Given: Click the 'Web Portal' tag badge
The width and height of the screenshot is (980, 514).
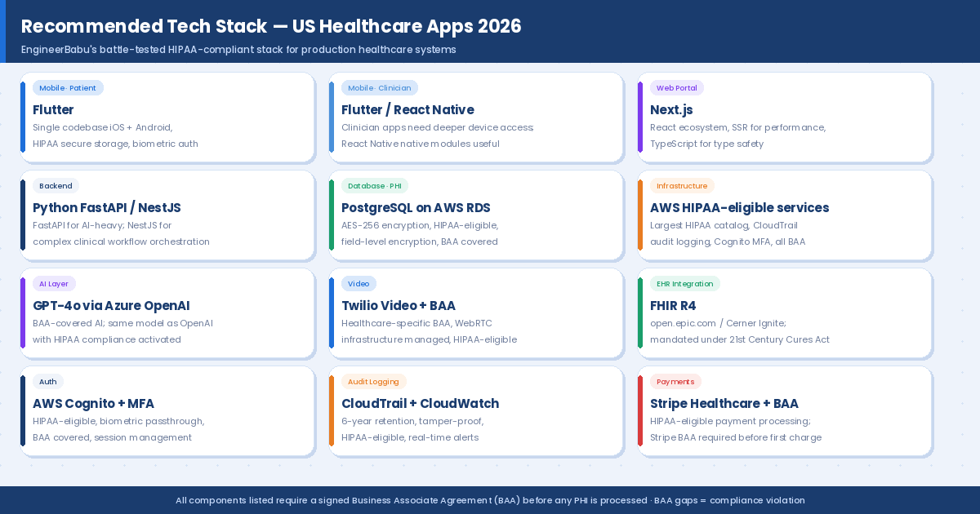Looking at the screenshot, I should pyautogui.click(x=677, y=88).
